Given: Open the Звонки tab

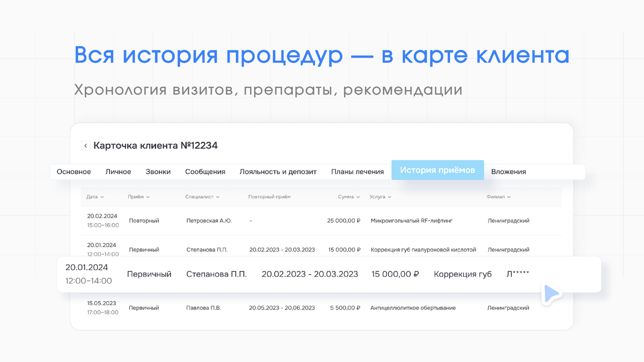Looking at the screenshot, I should coord(158,172).
